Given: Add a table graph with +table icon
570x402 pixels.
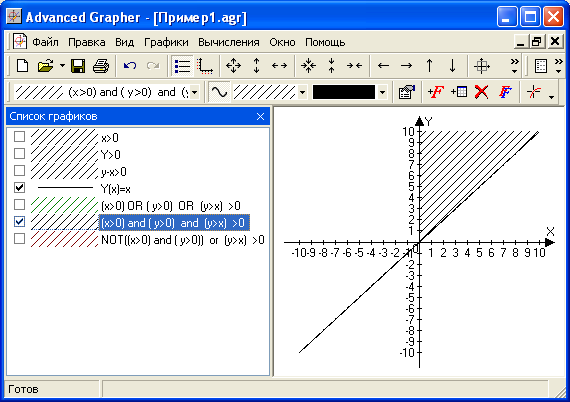Looking at the screenshot, I should point(459,92).
